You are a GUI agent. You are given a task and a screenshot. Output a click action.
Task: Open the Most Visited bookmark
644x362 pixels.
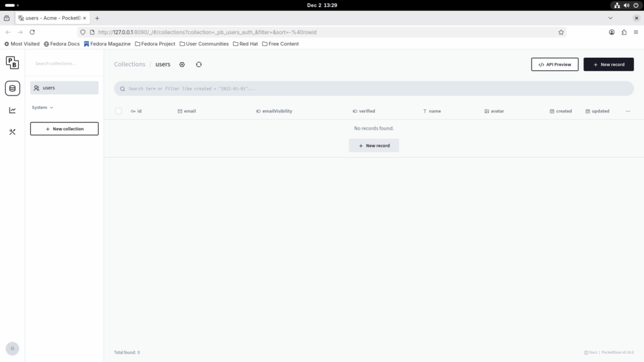pos(22,44)
